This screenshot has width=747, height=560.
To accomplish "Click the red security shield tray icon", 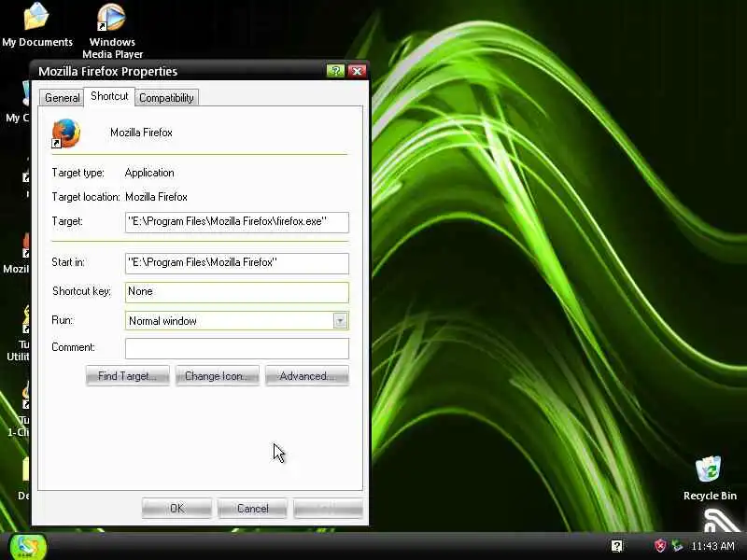I will pos(660,546).
